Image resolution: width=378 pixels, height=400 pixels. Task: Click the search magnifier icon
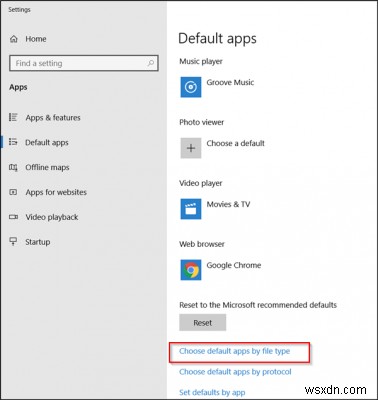pyautogui.click(x=151, y=63)
